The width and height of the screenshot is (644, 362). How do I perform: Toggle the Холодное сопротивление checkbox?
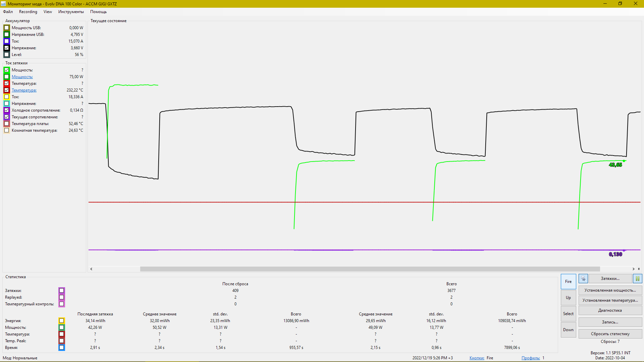(x=7, y=110)
